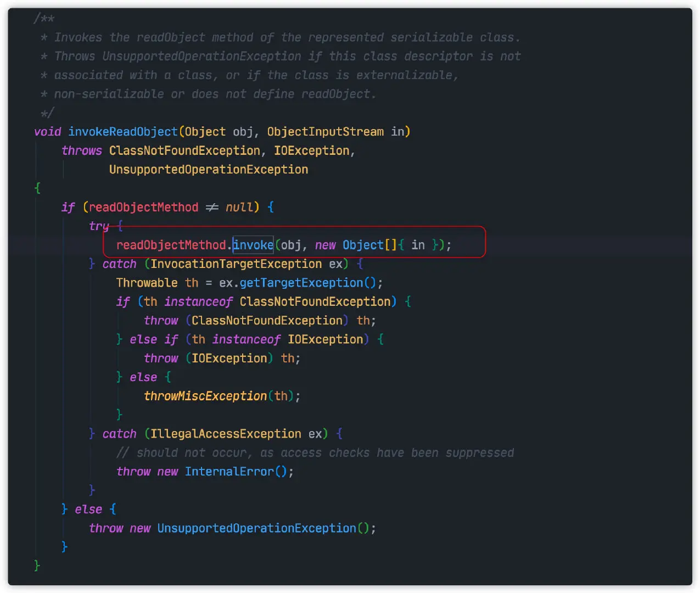Click the try keyword
This screenshot has width=700, height=593.
[x=99, y=226]
